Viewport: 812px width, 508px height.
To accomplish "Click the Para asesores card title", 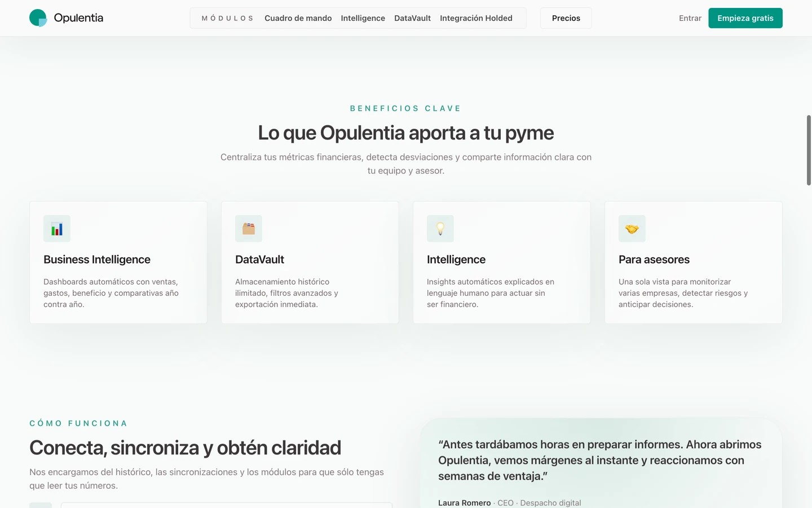I will (654, 260).
